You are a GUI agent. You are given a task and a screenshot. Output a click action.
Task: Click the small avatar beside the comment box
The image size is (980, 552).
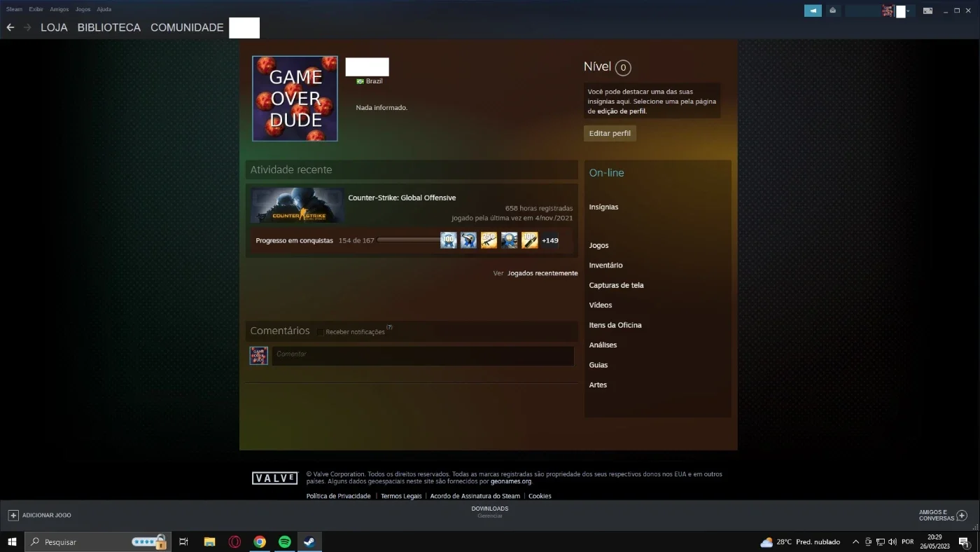pos(259,356)
